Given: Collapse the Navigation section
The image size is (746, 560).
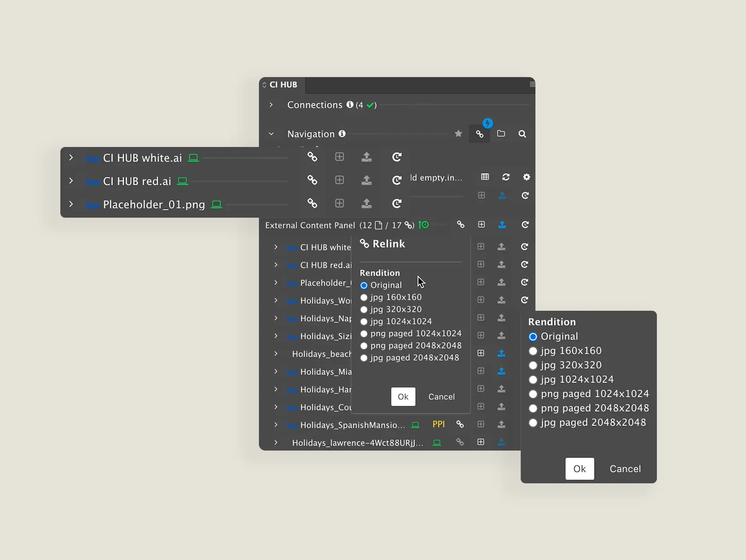Looking at the screenshot, I should pyautogui.click(x=271, y=134).
